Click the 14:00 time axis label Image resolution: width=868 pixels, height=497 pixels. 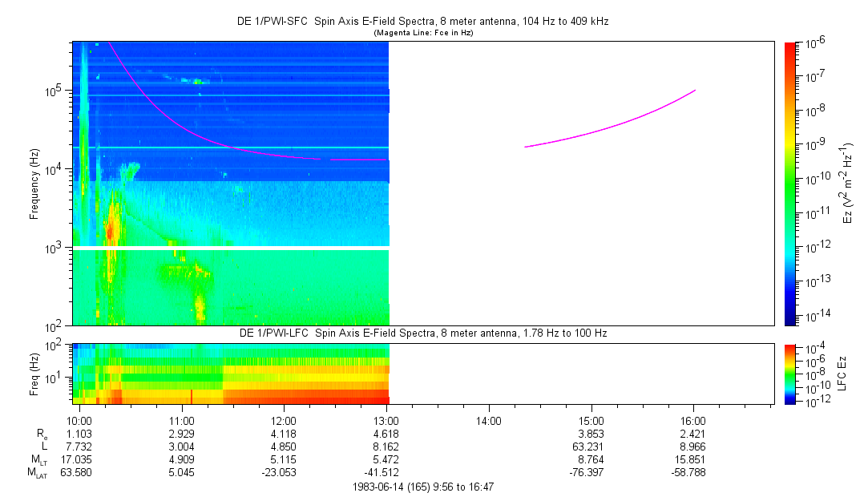pyautogui.click(x=488, y=421)
